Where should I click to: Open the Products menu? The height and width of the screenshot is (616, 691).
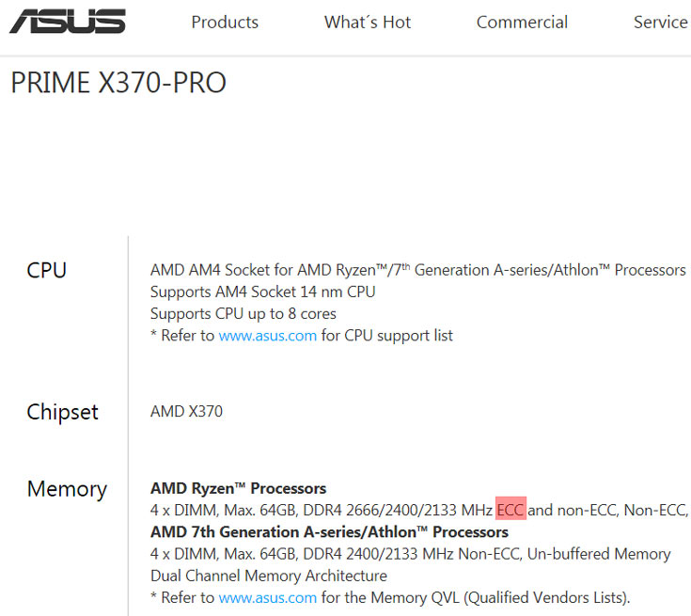point(225,23)
